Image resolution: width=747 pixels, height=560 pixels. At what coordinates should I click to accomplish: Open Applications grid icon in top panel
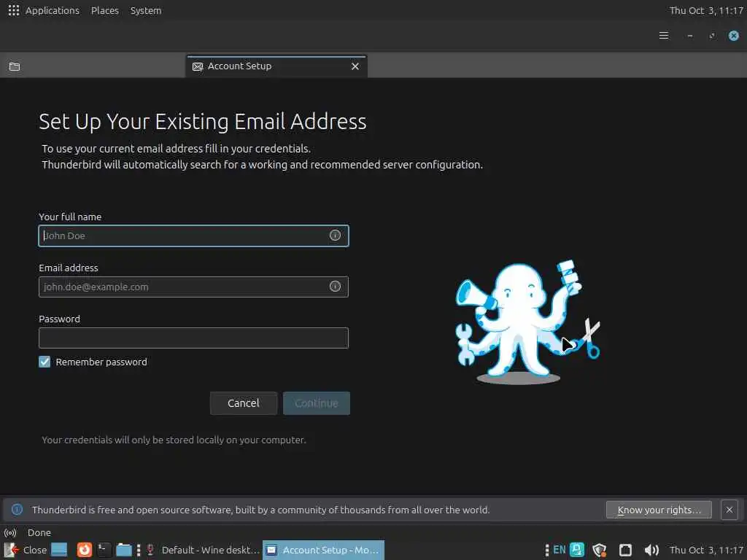coord(14,10)
